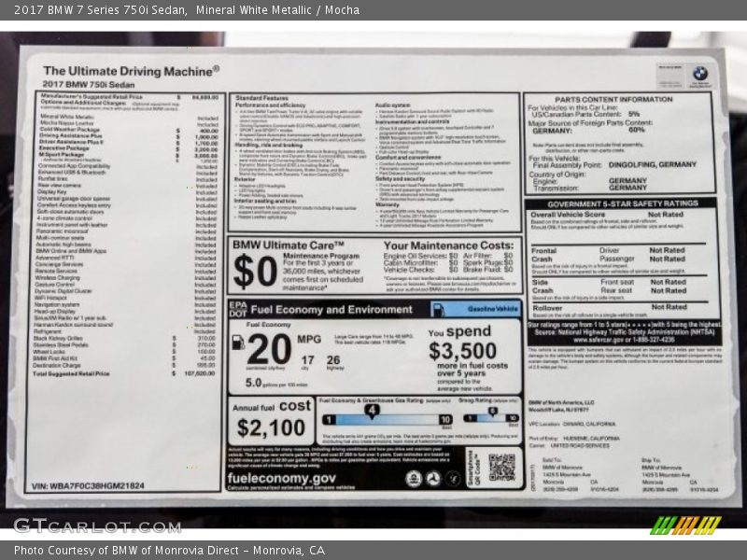
Task: Click the smog rating marker showing 6
Action: pos(492,412)
